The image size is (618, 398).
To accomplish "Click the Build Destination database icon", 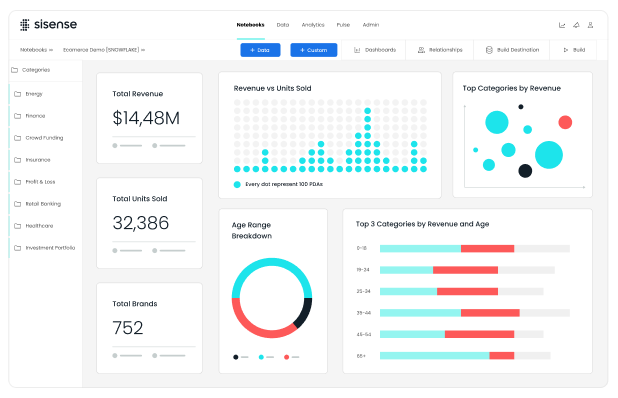I will (x=489, y=50).
